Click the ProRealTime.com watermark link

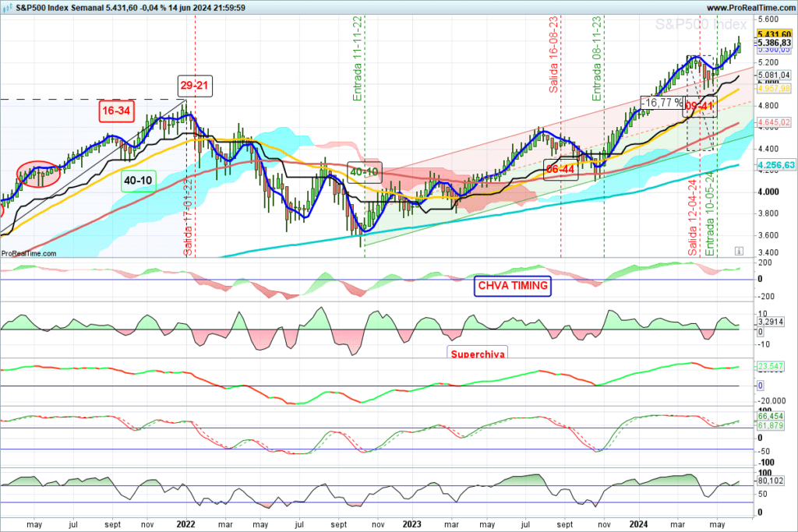point(30,253)
